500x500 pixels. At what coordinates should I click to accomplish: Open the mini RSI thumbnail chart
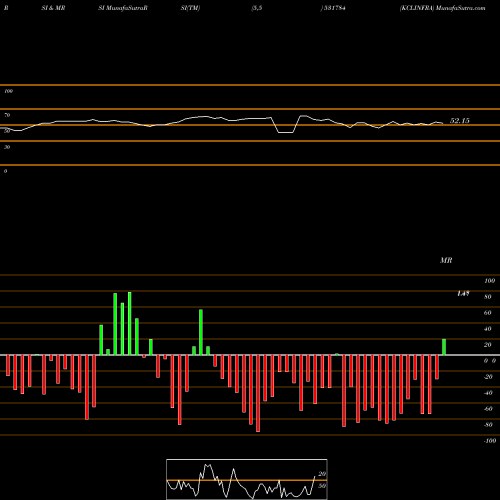point(247,479)
